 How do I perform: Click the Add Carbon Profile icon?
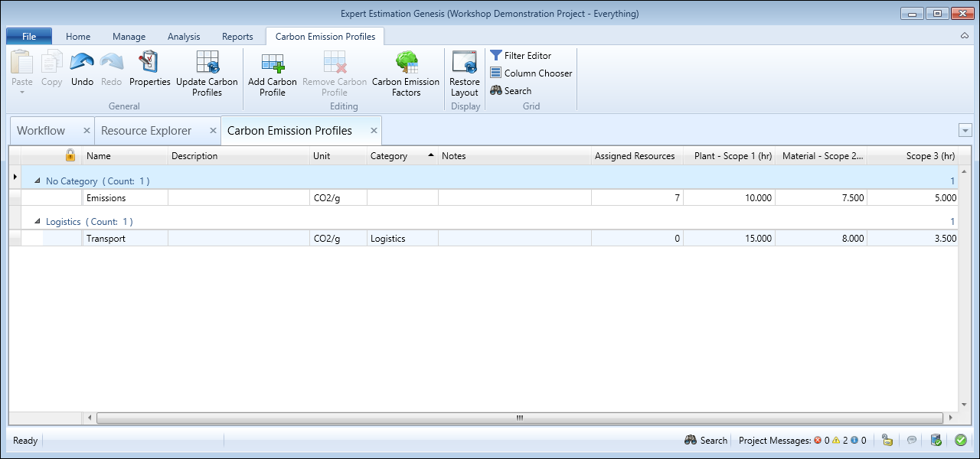(272, 63)
